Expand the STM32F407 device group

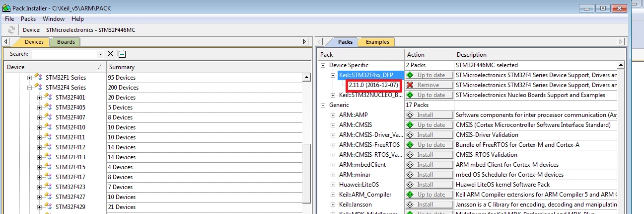pos(39,117)
